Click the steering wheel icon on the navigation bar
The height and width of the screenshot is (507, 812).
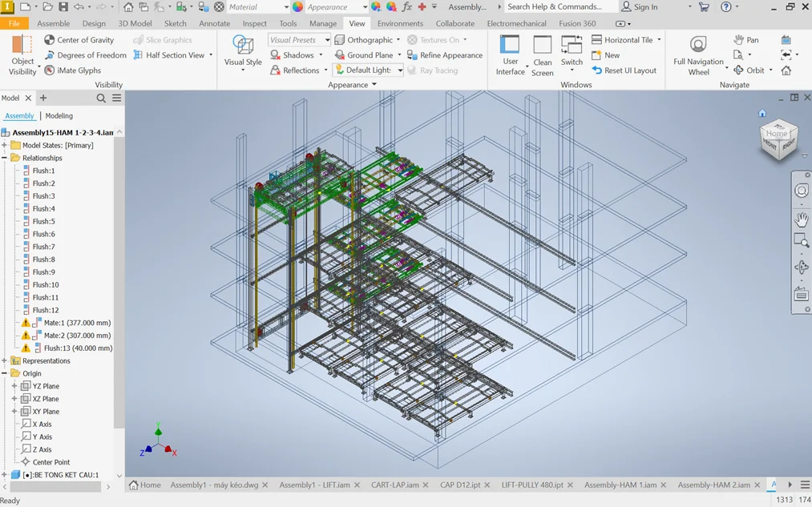coord(801,191)
